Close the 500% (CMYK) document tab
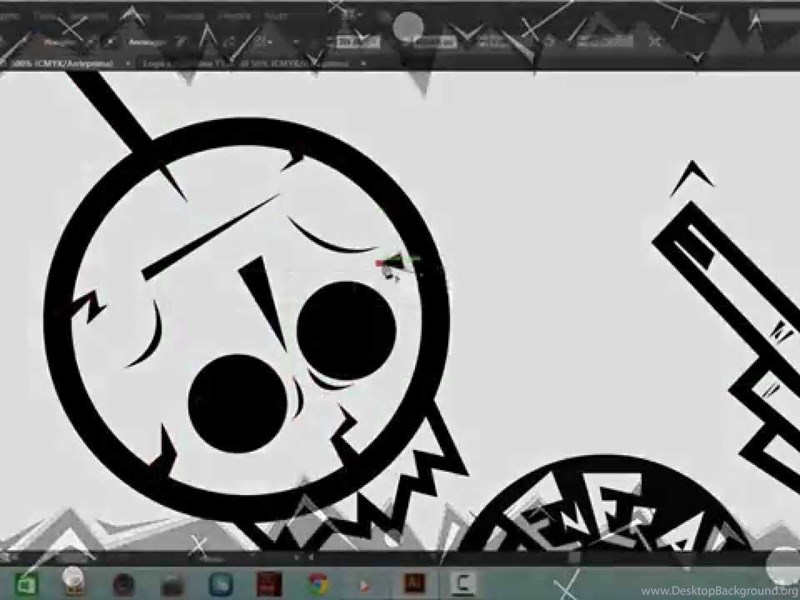The height and width of the screenshot is (600, 800). coord(128,64)
